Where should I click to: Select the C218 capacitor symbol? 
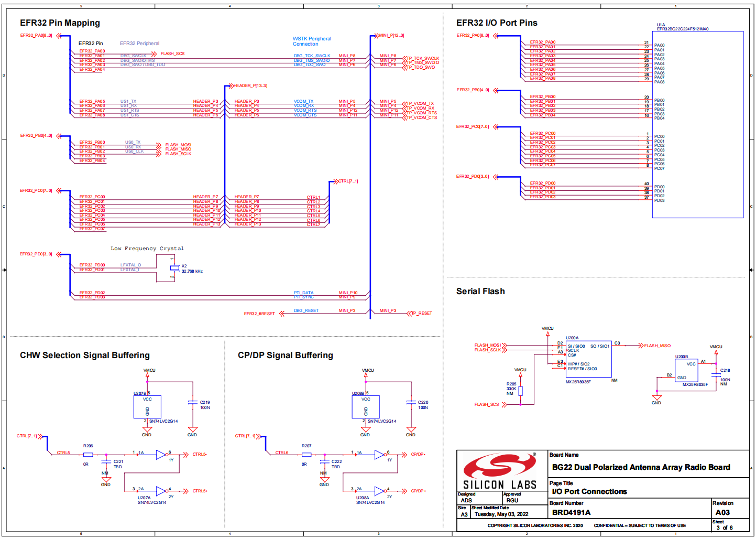point(716,374)
